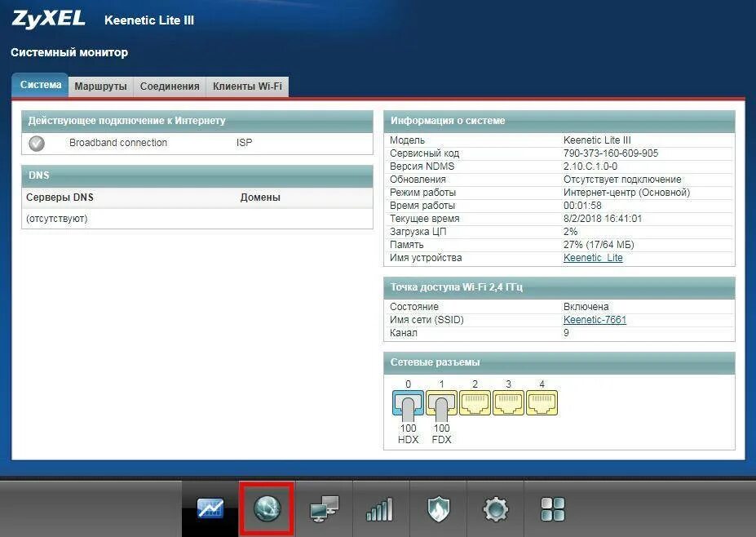Viewport: 756px width, 537px height.
Task: Click the Интернет-центр (Основной) mode value
Action: pos(627,192)
